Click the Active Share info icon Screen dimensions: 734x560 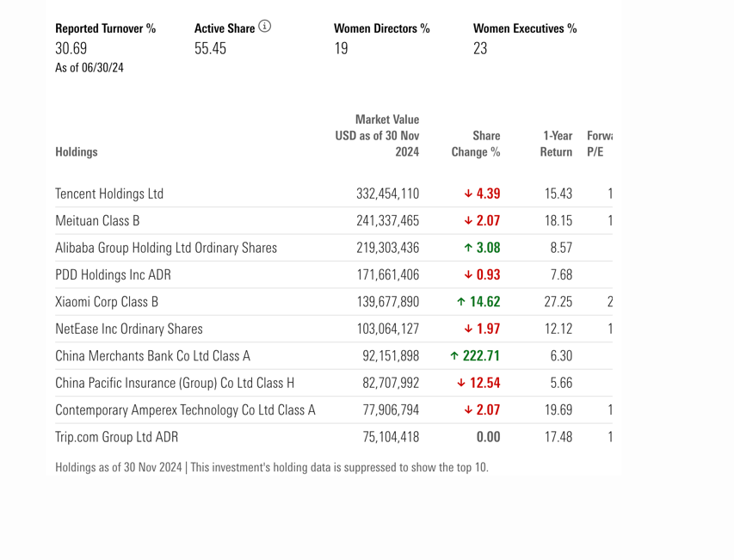click(264, 27)
